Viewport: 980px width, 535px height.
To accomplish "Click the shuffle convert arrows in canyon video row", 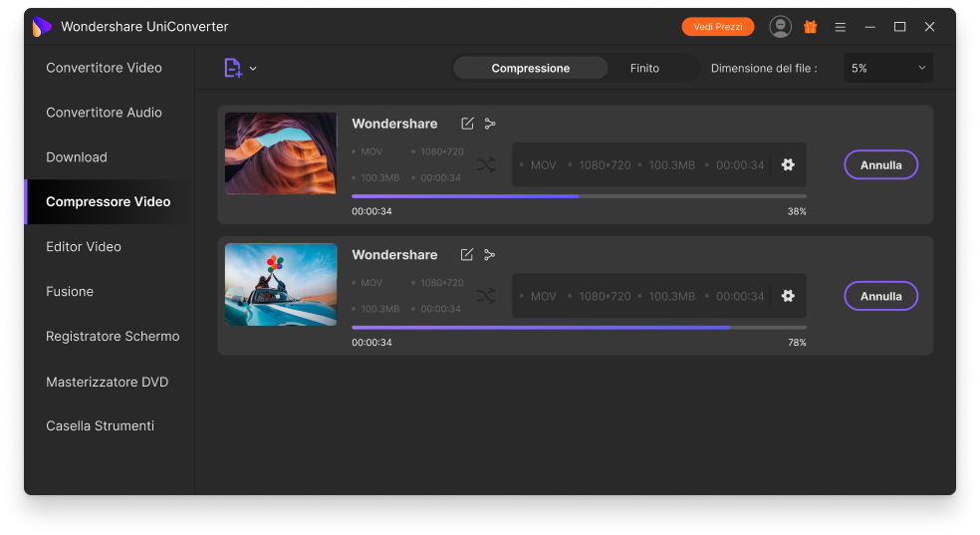I will [486, 165].
